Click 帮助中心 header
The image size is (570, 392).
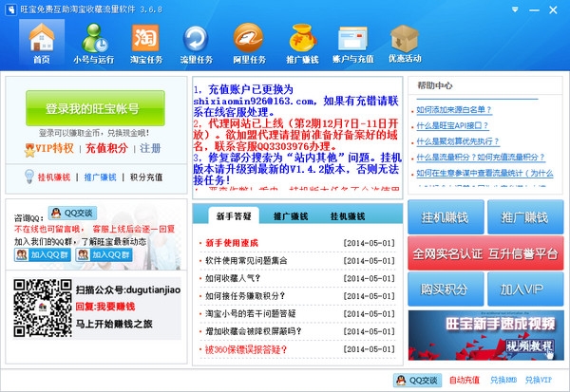[x=435, y=85]
